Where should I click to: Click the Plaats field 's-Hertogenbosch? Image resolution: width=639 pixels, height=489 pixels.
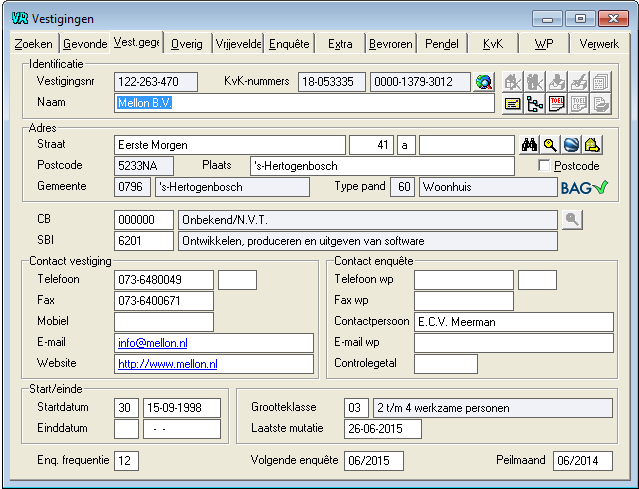pyautogui.click(x=382, y=166)
